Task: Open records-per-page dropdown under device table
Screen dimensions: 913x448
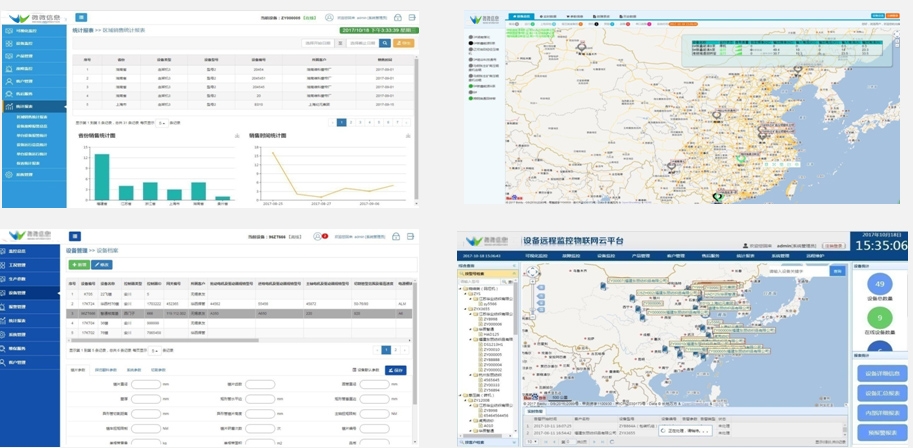Action: (x=154, y=350)
